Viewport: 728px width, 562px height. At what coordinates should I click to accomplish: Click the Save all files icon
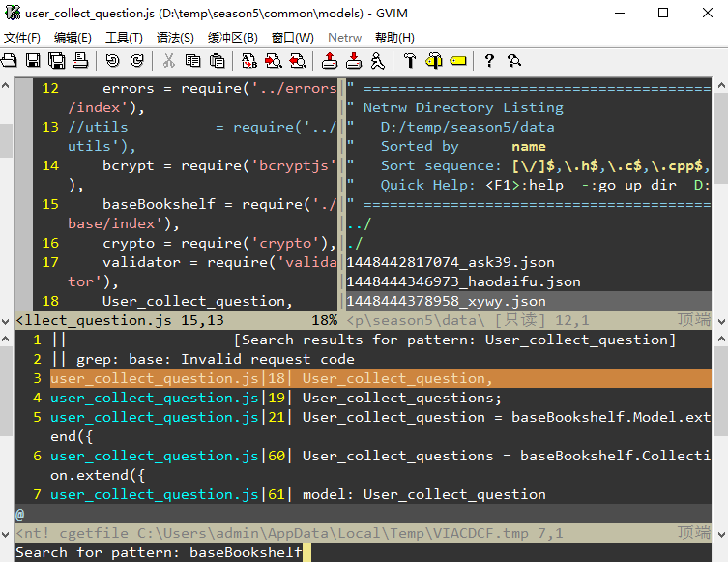(x=57, y=60)
